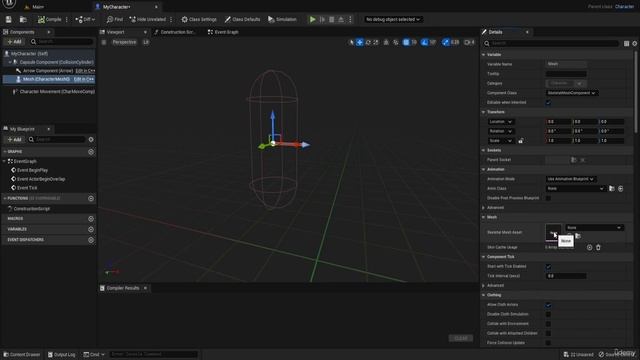
Task: Add a new macro with the plus icon
Action: point(91,219)
